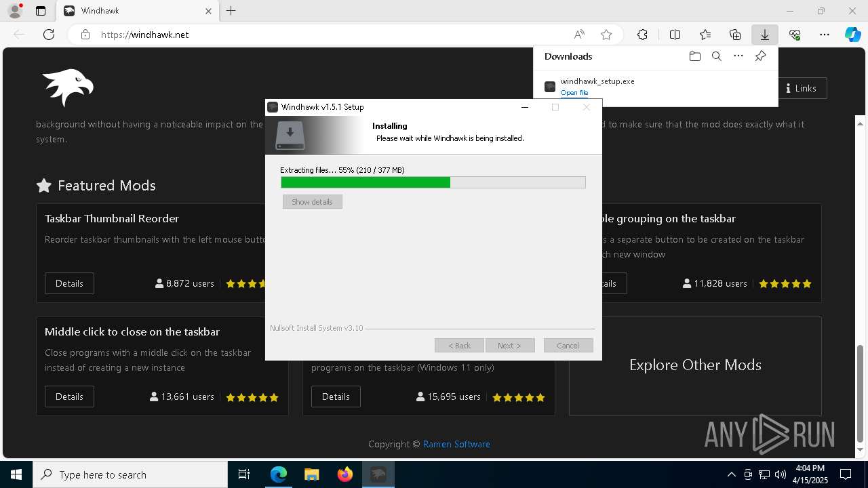
Task: Open the taskbar clock and date
Action: (810, 474)
